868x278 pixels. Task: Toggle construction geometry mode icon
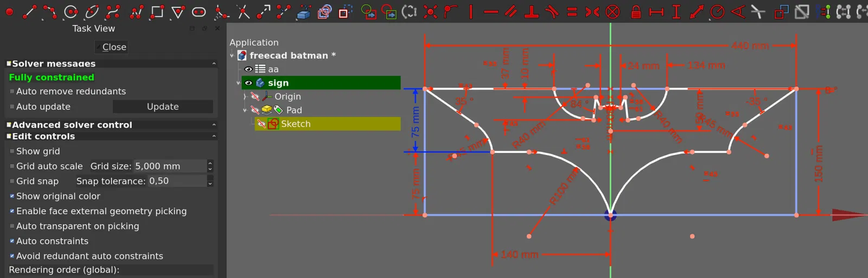(x=345, y=11)
